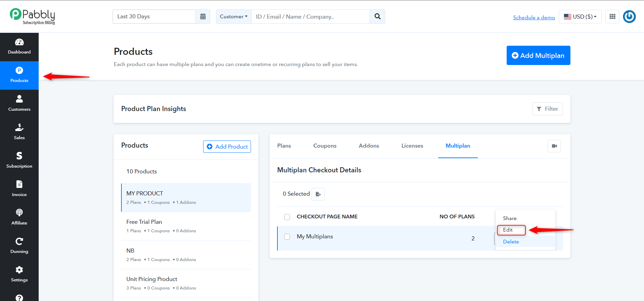This screenshot has width=644, height=301.
Task: Click the calendar icon beside Last 30 Days
Action: point(203,17)
